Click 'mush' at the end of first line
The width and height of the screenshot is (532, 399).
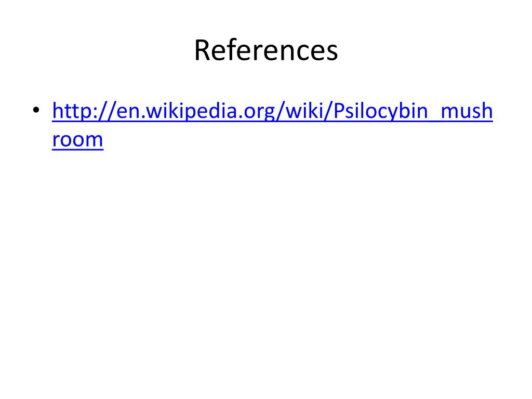coord(467,111)
